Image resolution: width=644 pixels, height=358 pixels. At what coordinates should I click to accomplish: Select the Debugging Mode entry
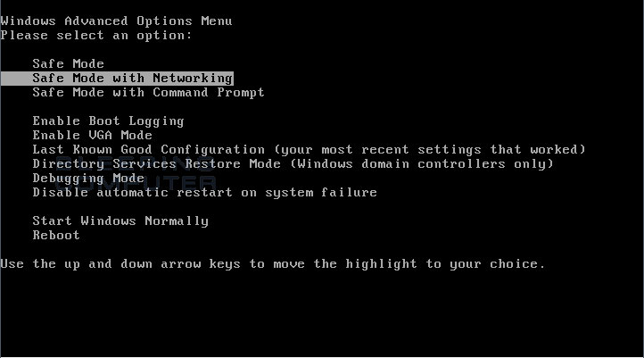[88, 179]
